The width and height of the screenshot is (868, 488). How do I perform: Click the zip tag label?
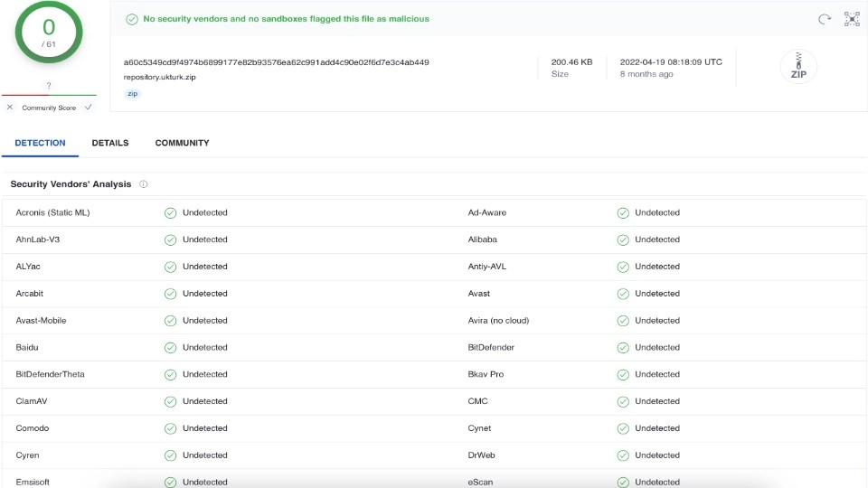click(133, 93)
